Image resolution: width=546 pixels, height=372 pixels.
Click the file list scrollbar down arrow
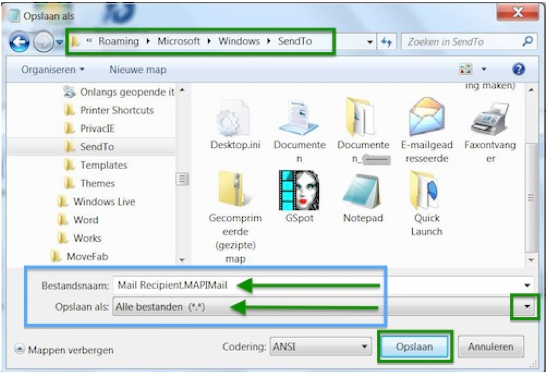pos(531,260)
